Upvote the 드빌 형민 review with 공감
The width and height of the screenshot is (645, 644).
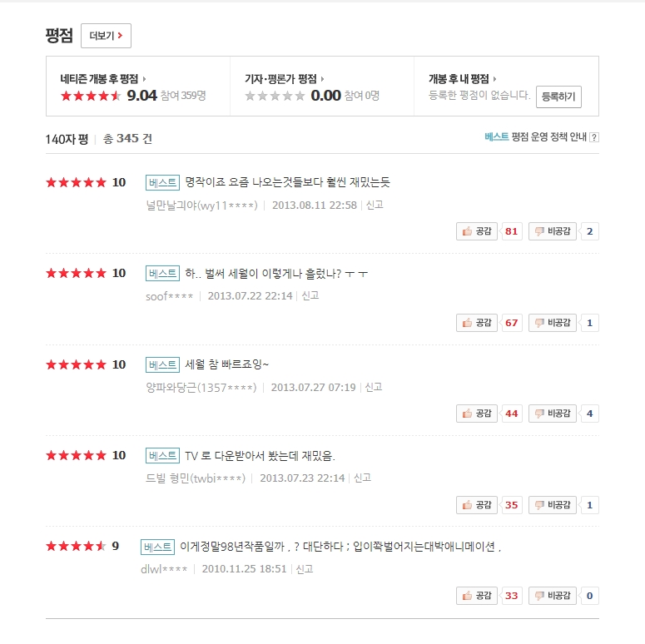(x=477, y=505)
